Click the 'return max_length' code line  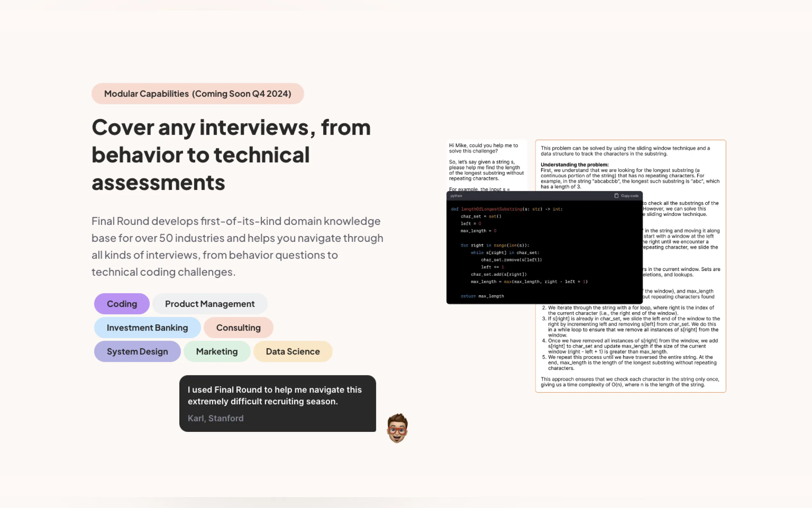(x=482, y=296)
